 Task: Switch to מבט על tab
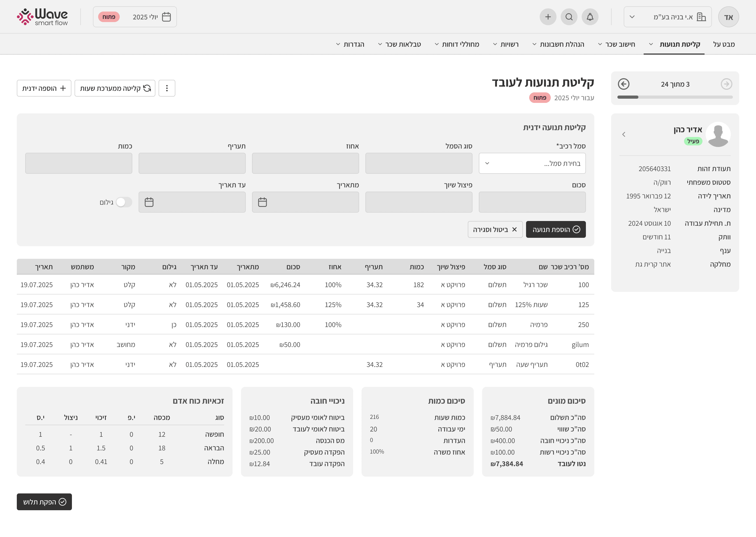724,44
